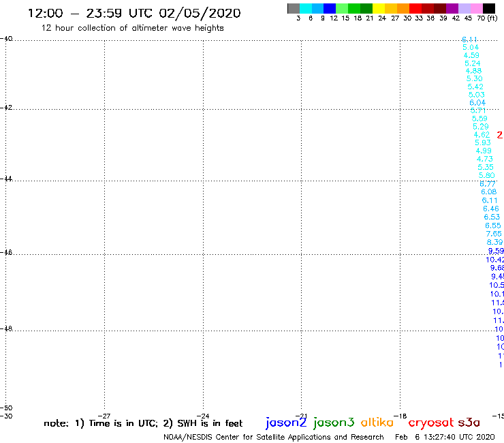This screenshot has width=504, height=443.
Task: Click the wave height value 5.04
Action: [x=471, y=47]
